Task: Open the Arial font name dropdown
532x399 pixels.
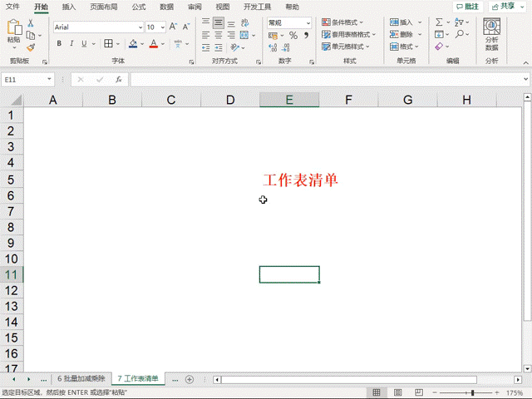Action: 140,27
